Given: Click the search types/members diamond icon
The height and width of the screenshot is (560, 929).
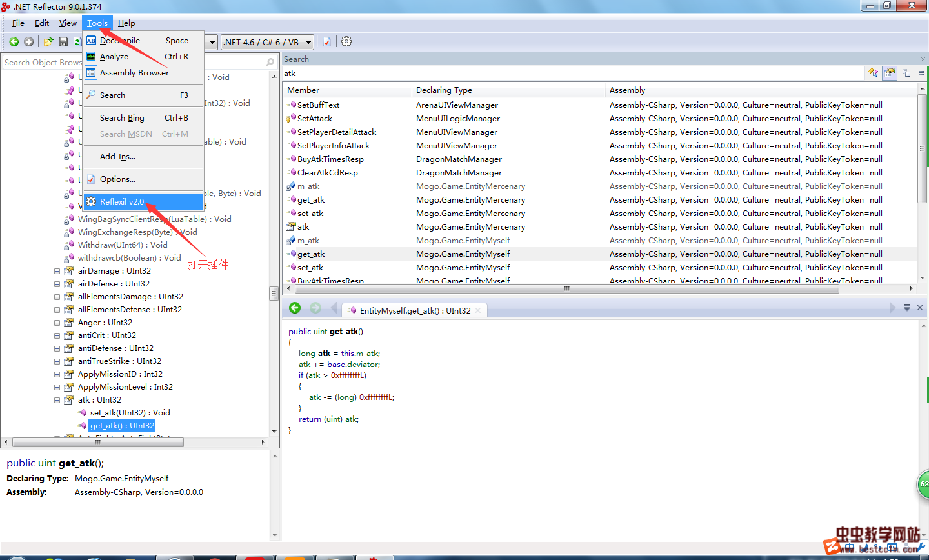Looking at the screenshot, I should 874,73.
